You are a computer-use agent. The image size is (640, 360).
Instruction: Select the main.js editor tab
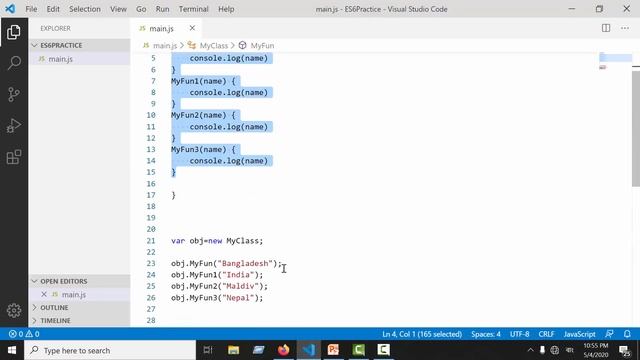pyautogui.click(x=161, y=29)
